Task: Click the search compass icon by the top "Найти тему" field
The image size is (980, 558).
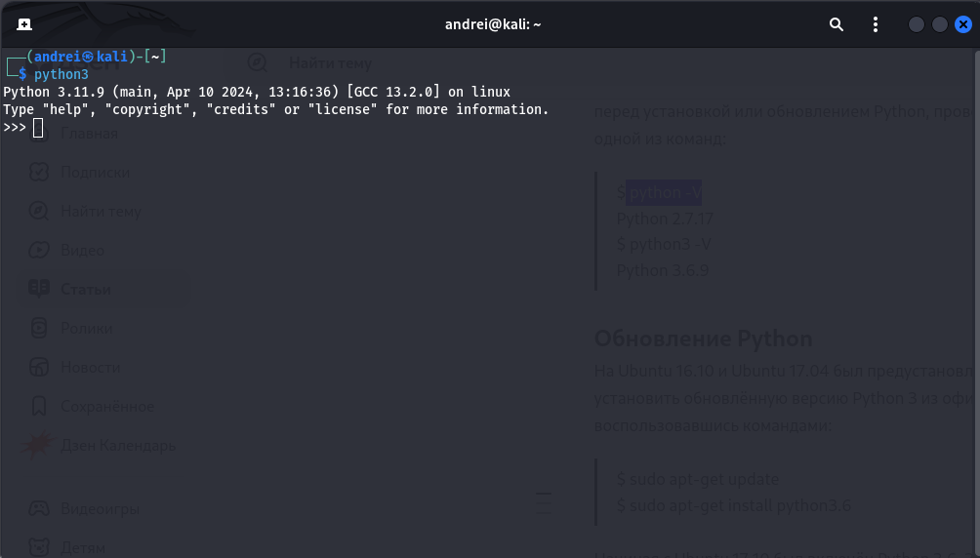Action: pyautogui.click(x=258, y=62)
